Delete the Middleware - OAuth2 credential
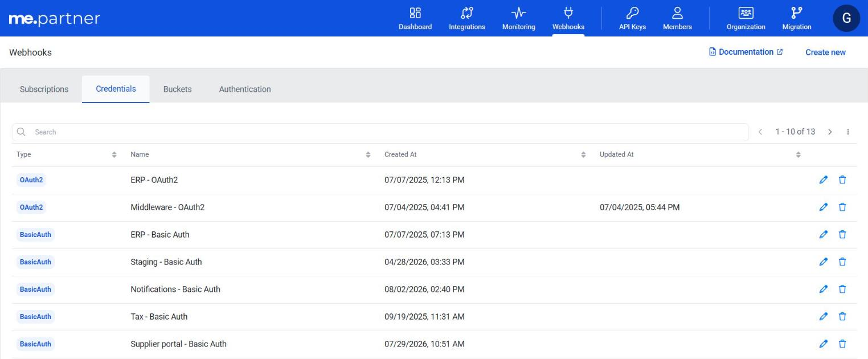The image size is (868, 359). 842,207
